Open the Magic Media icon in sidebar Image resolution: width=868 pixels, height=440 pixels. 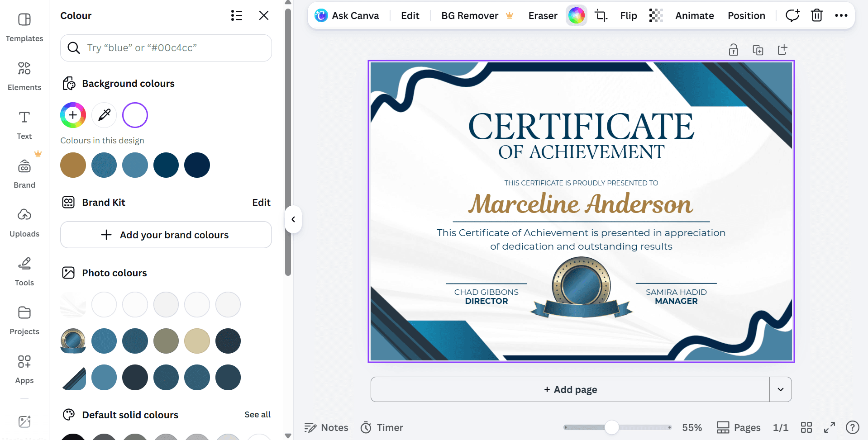click(x=24, y=421)
